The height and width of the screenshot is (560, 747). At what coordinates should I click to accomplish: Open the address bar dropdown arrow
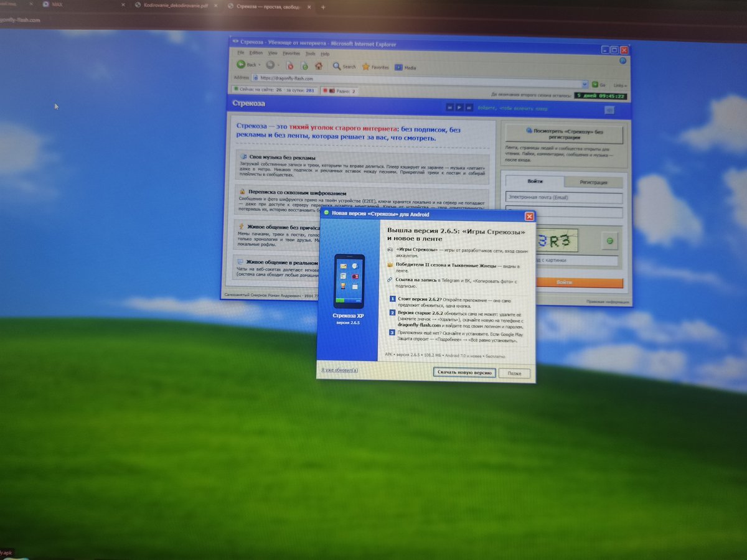[585, 84]
